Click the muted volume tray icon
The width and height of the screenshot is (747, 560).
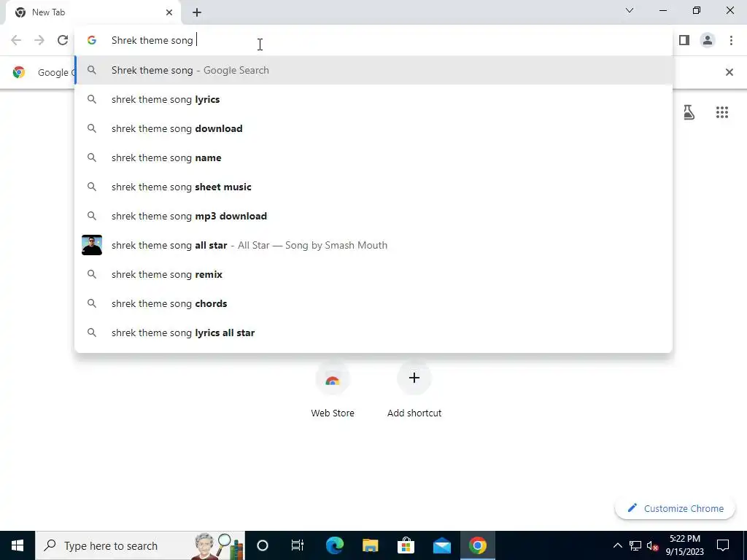653,545
